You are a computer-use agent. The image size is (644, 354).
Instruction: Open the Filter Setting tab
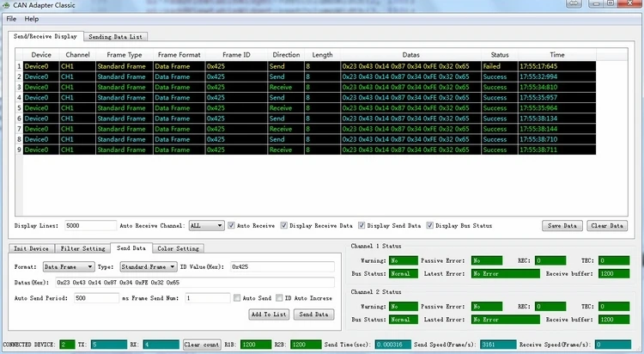(x=83, y=248)
